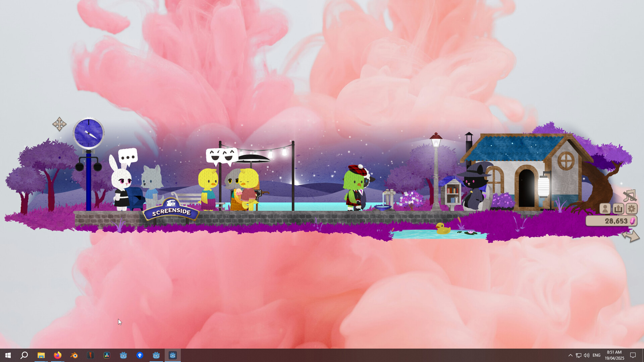Toggle the highlighted Screenside game in the taskbar
This screenshot has height=362, width=644.
click(x=172, y=355)
